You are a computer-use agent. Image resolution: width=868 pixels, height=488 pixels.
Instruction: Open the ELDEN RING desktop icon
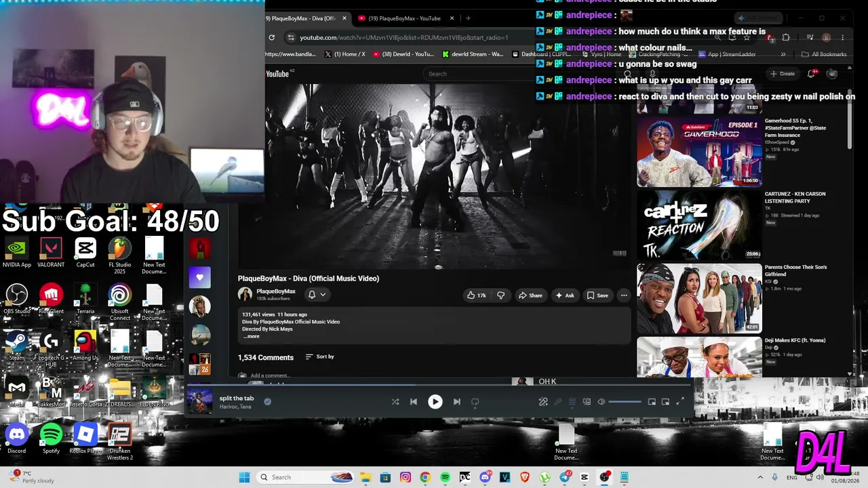154,392
